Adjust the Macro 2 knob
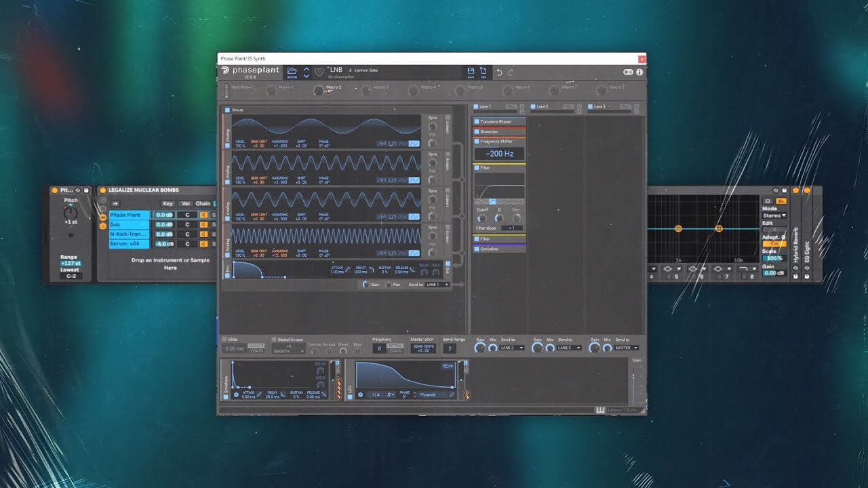 point(319,90)
